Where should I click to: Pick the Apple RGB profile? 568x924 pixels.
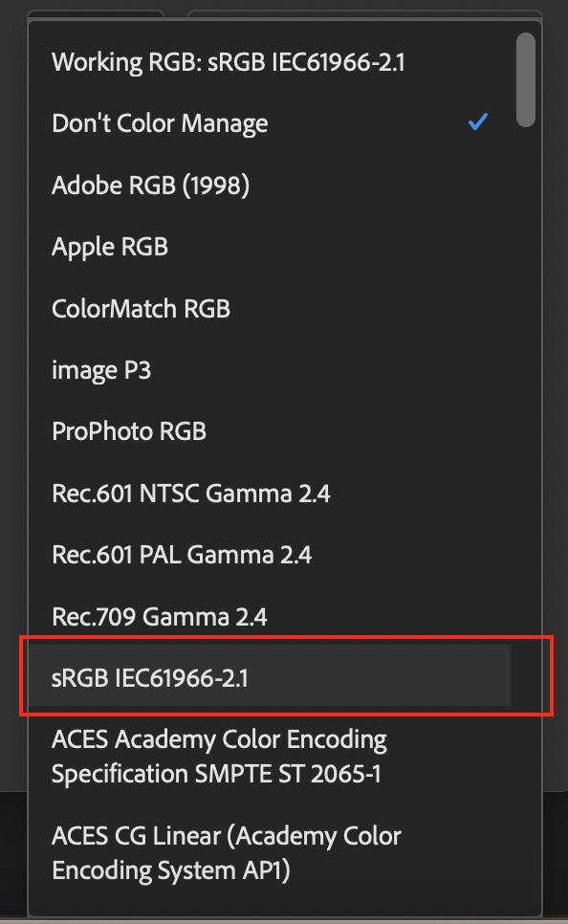click(270, 247)
